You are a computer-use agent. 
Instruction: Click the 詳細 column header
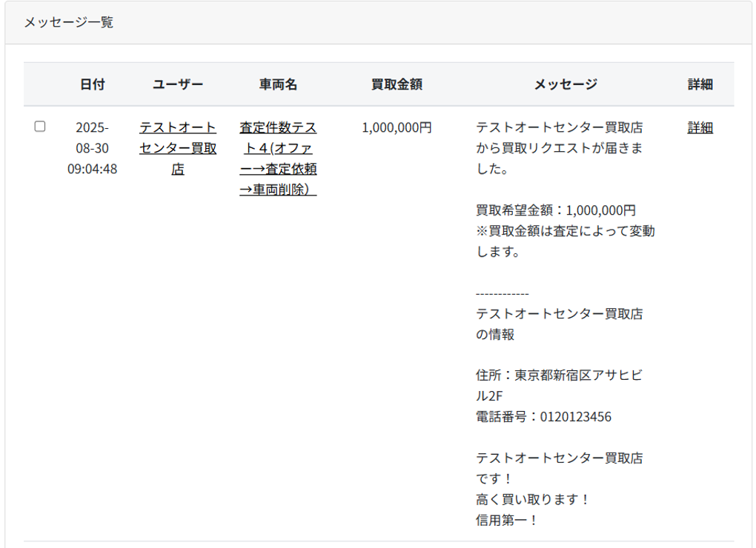(x=700, y=84)
